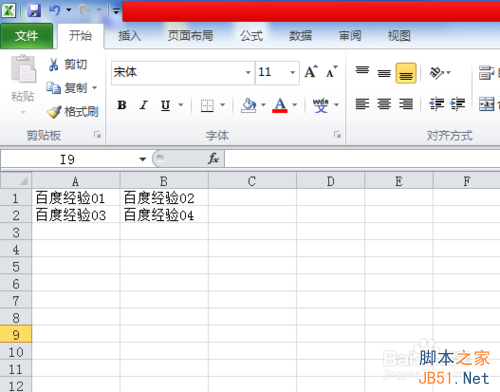Switch to the 公式 Formulas tab
500x392 pixels.
251,36
